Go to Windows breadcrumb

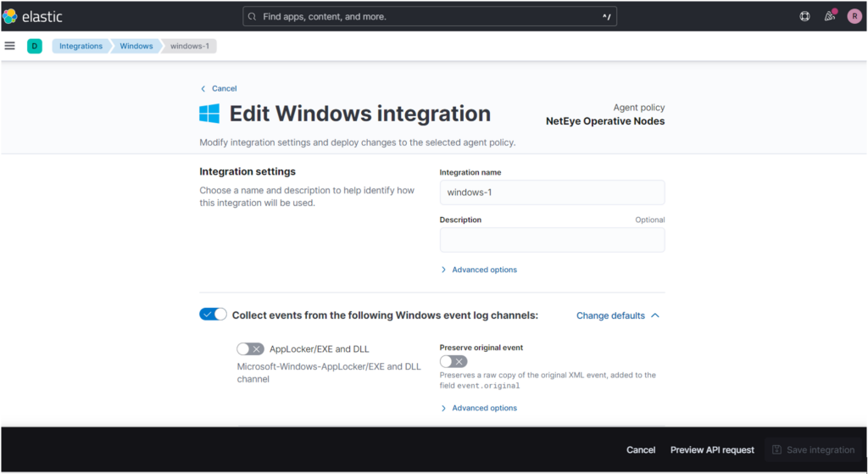coord(136,46)
